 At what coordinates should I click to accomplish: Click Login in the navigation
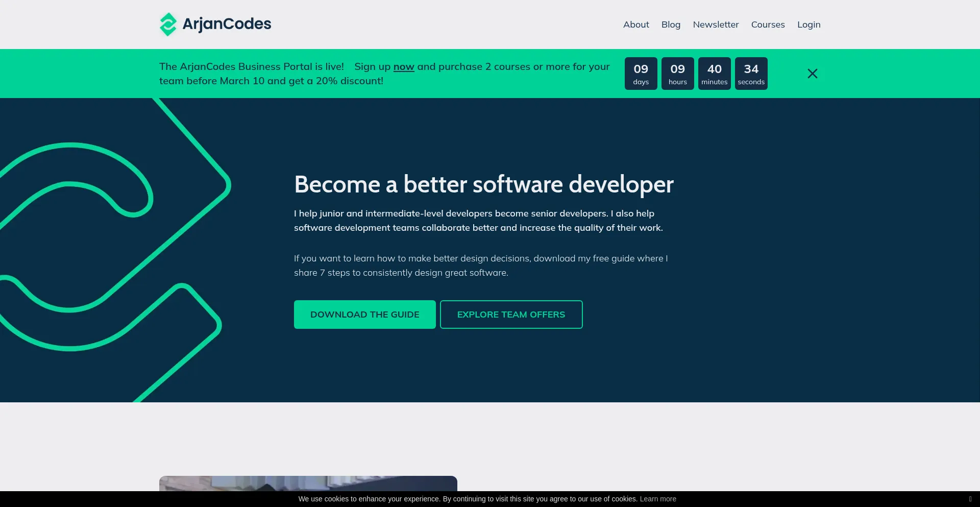tap(808, 25)
